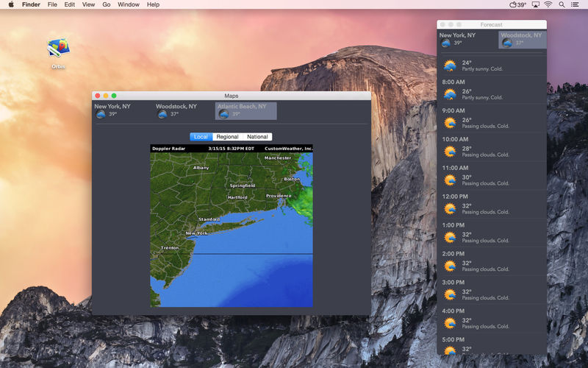Open Notification Center list icon
Image resolution: width=588 pixels, height=368 pixels.
coord(576,4)
